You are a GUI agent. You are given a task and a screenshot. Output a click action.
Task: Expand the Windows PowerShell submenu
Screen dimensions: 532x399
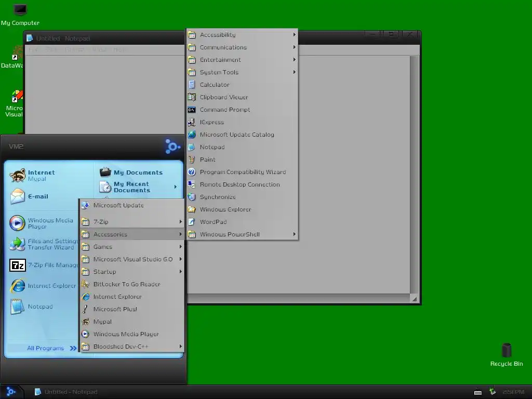point(243,234)
